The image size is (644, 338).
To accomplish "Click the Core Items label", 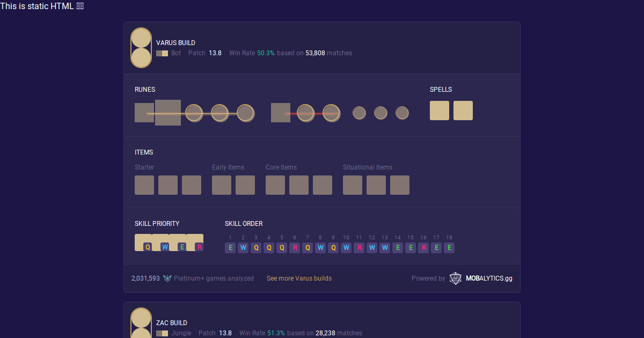I will point(281,167).
